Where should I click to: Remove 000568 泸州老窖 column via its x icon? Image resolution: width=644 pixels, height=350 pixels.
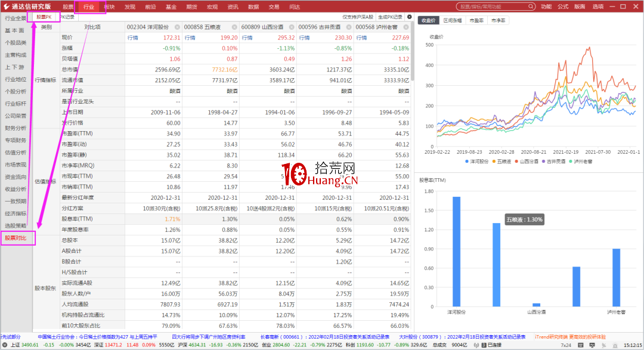[x=406, y=27]
